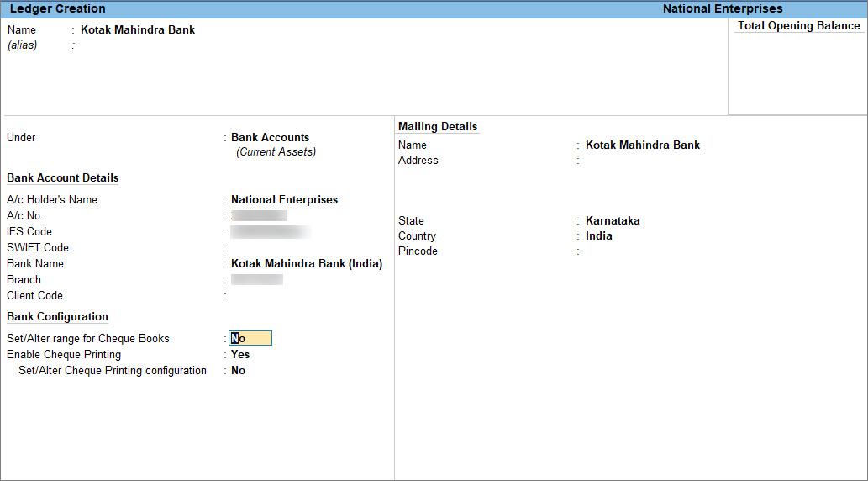Click the '(Current Assets)' text
This screenshot has height=481, width=868.
click(x=276, y=152)
